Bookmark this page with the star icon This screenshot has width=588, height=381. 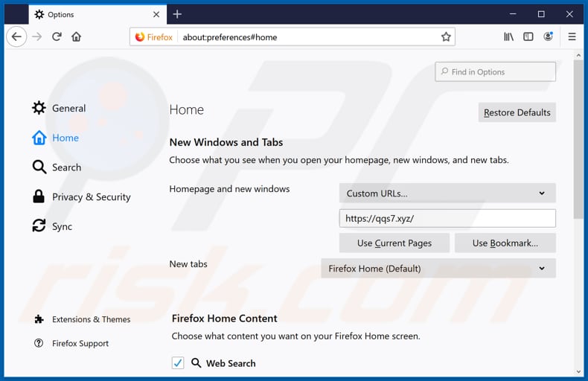[x=446, y=36]
